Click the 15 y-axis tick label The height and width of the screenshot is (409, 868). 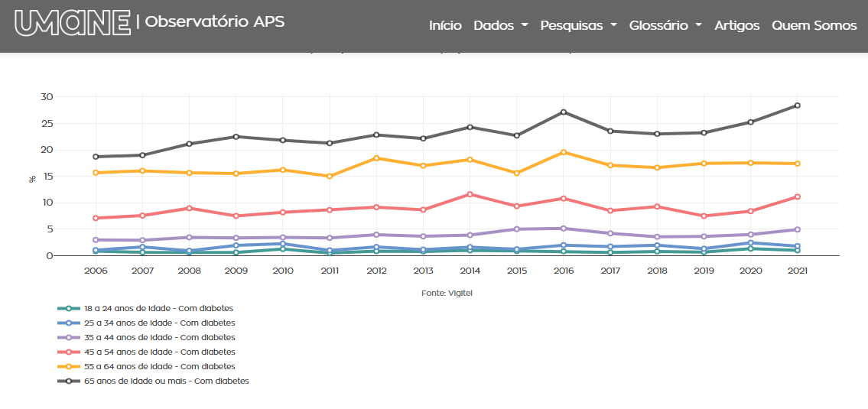[x=47, y=176]
